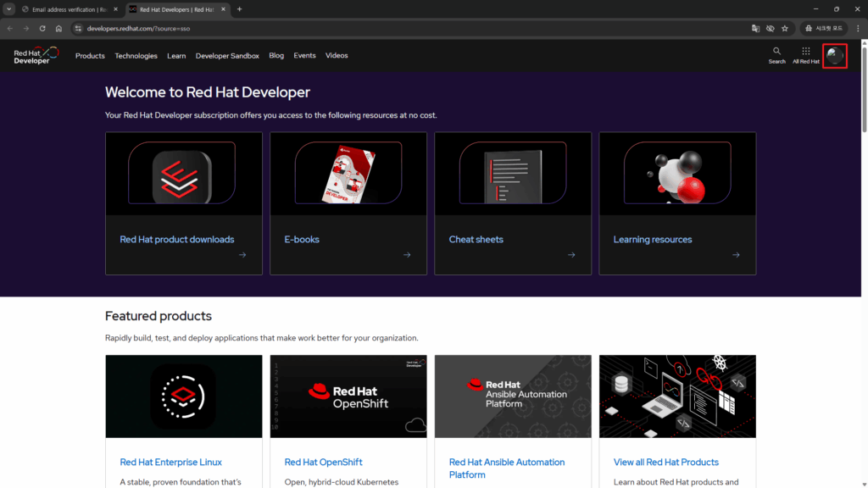Click the user profile avatar

[835, 56]
